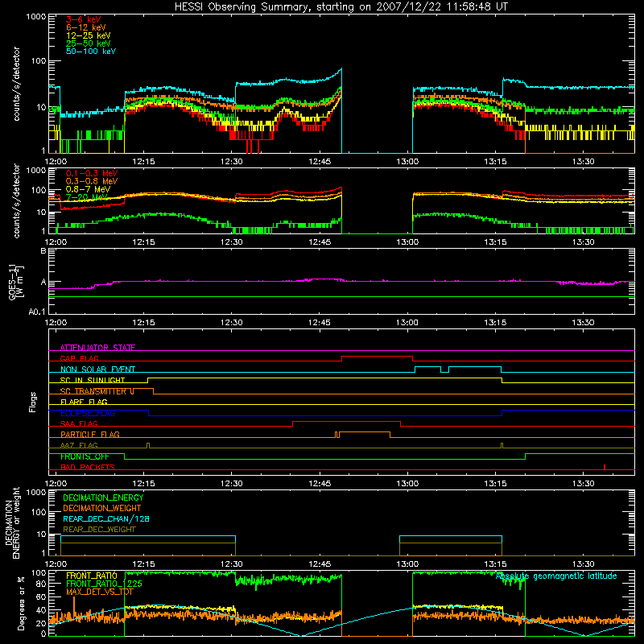Pick the 50-100 keV legend label

(91, 52)
